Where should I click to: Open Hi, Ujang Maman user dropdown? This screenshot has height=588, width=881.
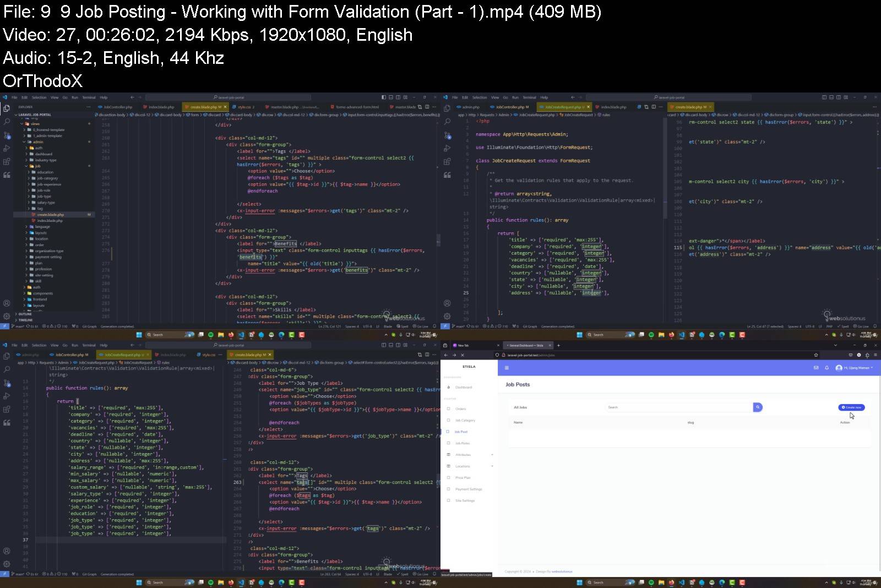pyautogui.click(x=854, y=368)
